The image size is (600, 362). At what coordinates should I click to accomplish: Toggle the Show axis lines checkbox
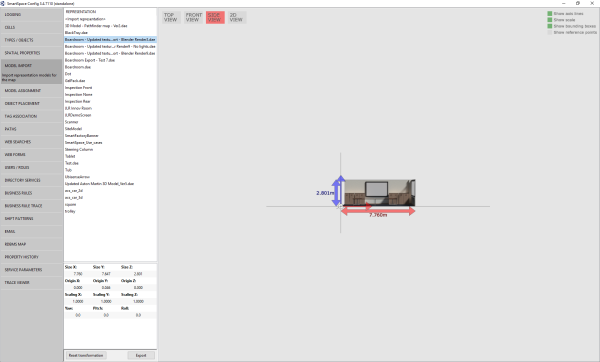[x=549, y=13]
